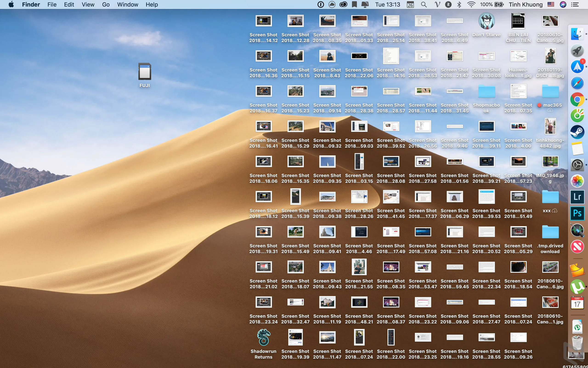Open Finder from the Dock
The image size is (588, 368).
point(577,34)
